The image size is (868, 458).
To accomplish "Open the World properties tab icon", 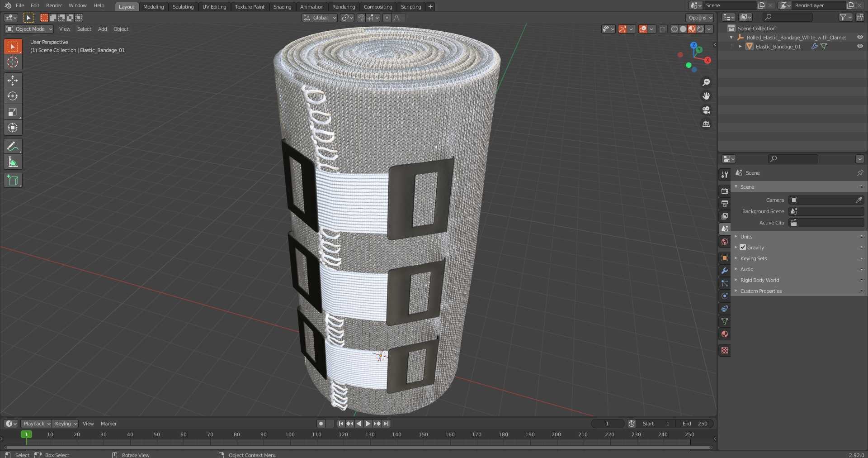I will coord(725,242).
